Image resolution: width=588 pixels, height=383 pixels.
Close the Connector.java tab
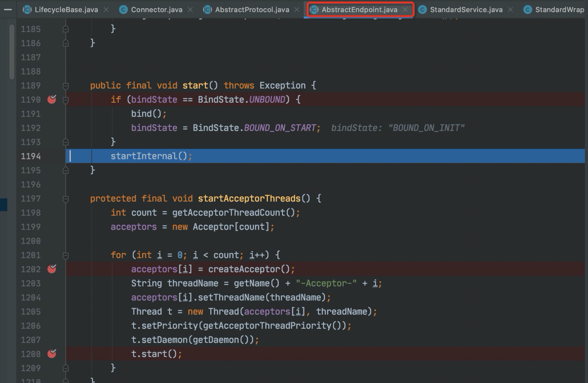(190, 10)
